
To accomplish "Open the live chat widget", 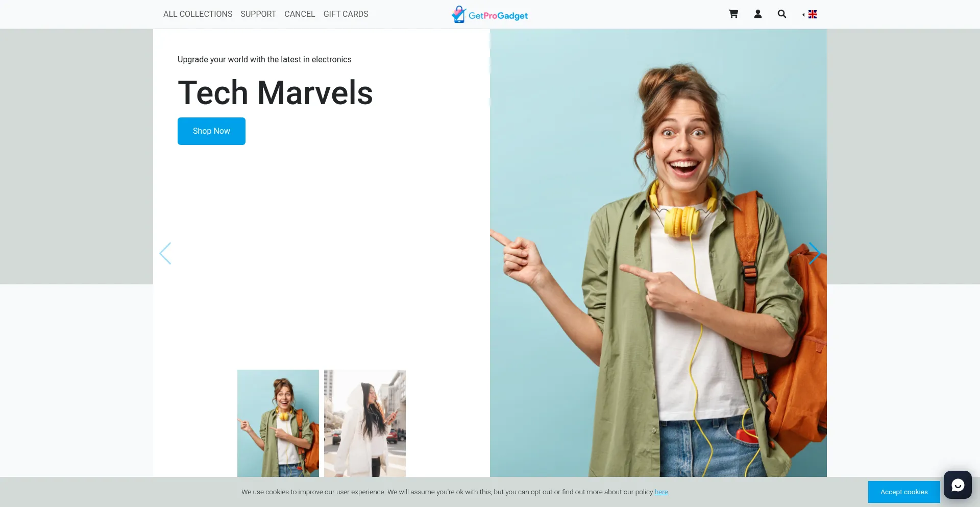I will 958,485.
